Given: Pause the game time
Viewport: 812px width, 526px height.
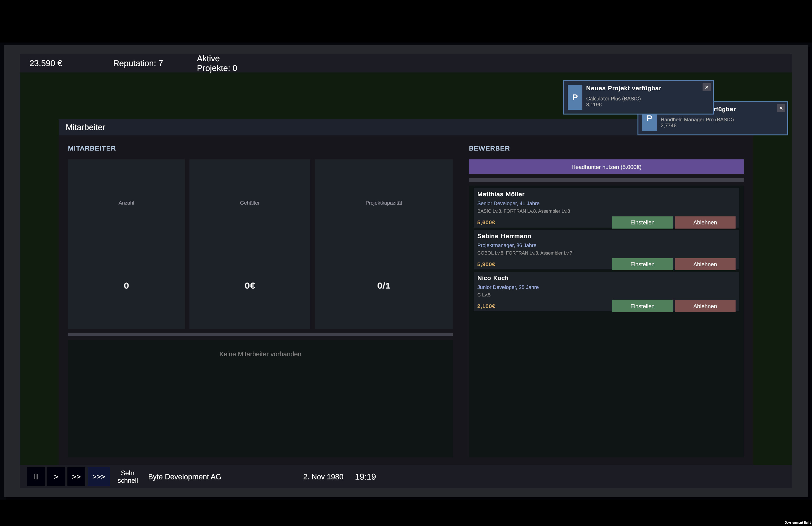Looking at the screenshot, I should pyautogui.click(x=36, y=477).
